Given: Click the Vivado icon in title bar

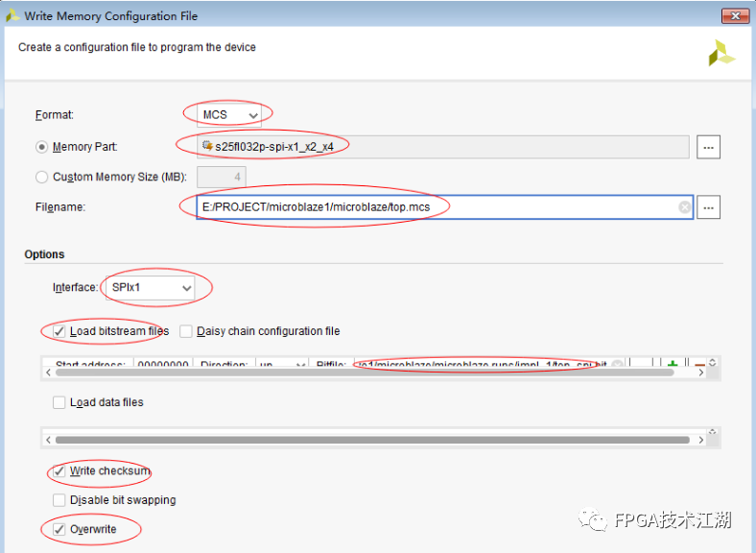Looking at the screenshot, I should 12,16.
